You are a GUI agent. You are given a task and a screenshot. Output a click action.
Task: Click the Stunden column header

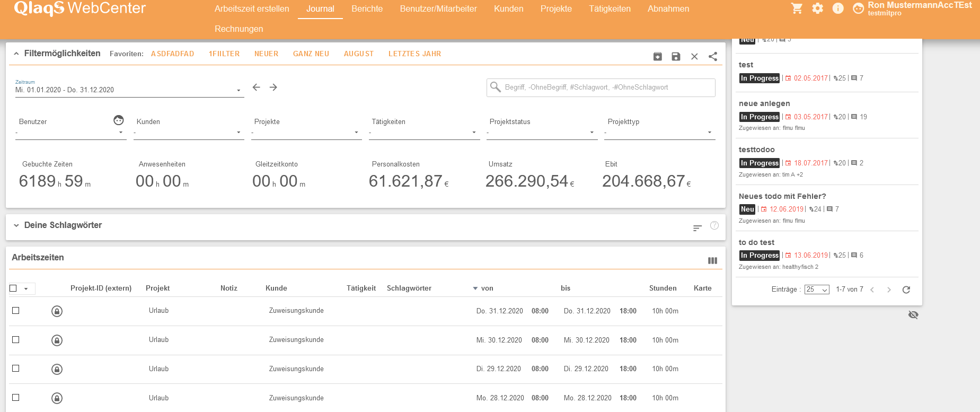(663, 288)
